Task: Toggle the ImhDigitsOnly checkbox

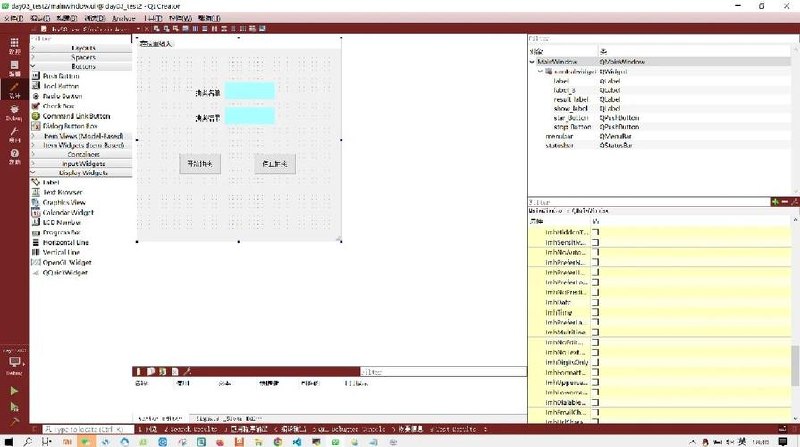Action: coord(595,362)
